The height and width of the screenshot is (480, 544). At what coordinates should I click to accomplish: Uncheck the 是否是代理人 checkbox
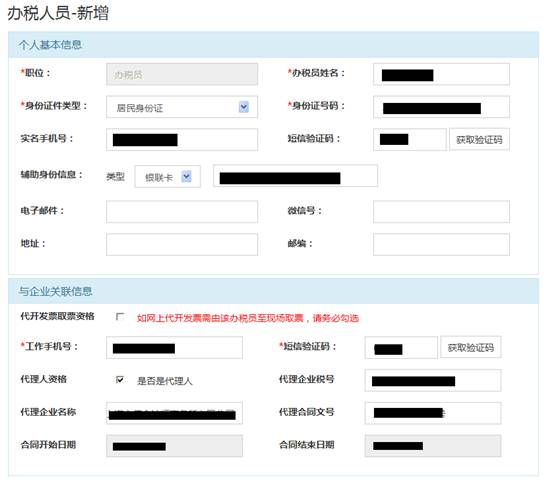click(x=120, y=379)
